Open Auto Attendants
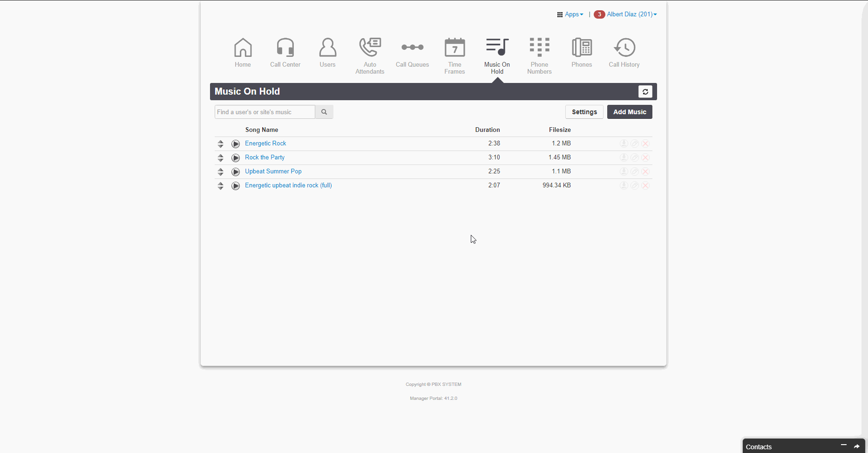This screenshot has width=868, height=453. (x=370, y=56)
